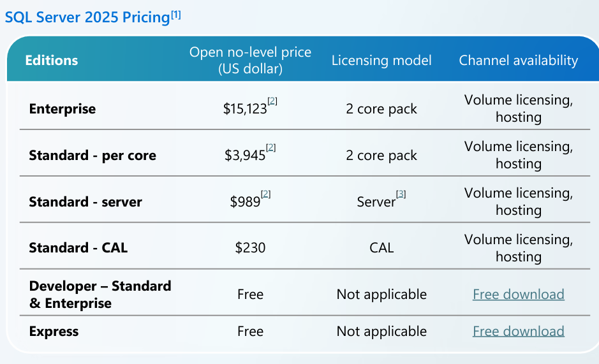Select the Editions column header
The image size is (599, 364).
[x=52, y=61]
